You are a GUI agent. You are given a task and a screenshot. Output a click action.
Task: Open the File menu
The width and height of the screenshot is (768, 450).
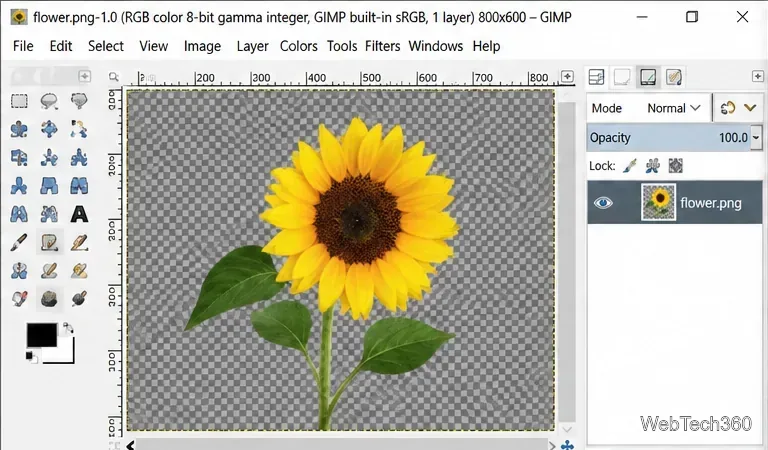click(23, 46)
